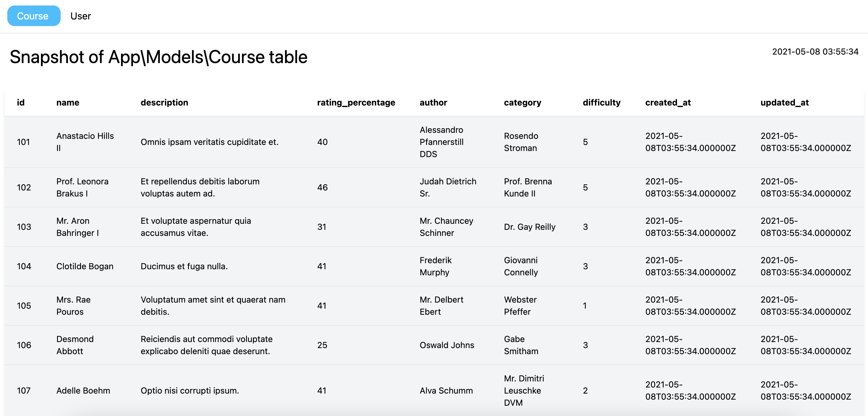Switch to the User tab

point(81,15)
